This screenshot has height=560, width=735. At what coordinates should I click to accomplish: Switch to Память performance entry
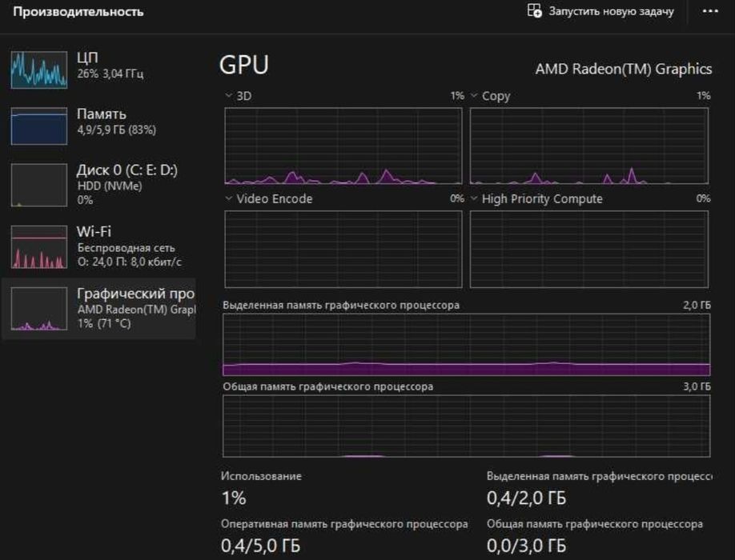click(x=98, y=126)
